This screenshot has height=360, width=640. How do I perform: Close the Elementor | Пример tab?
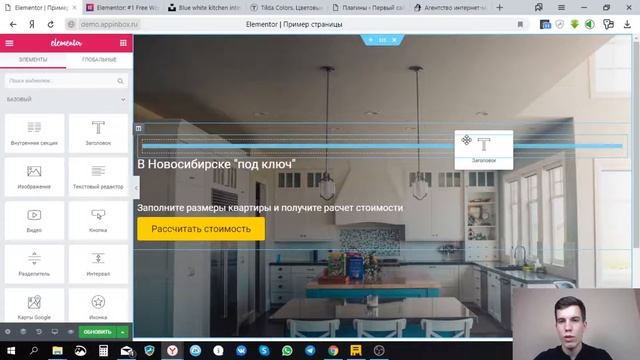pyautogui.click(x=74, y=7)
